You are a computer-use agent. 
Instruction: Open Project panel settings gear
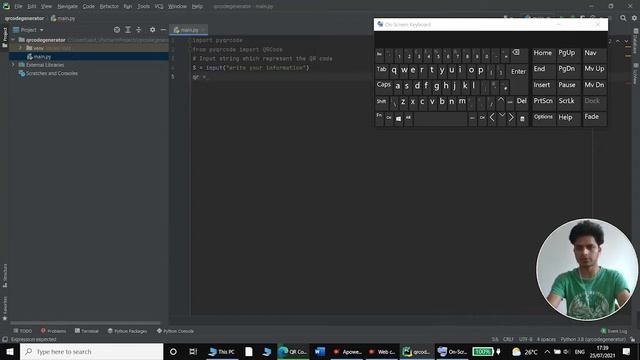click(x=152, y=30)
